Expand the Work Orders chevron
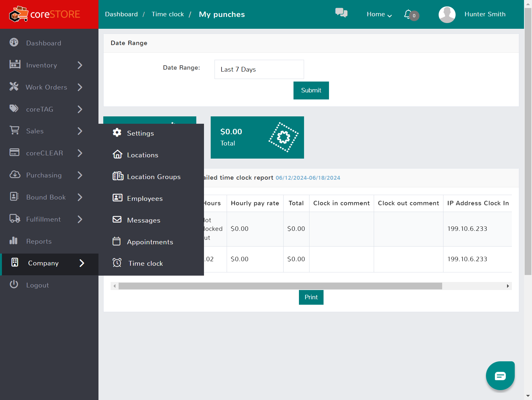The height and width of the screenshot is (400, 532). tap(80, 87)
